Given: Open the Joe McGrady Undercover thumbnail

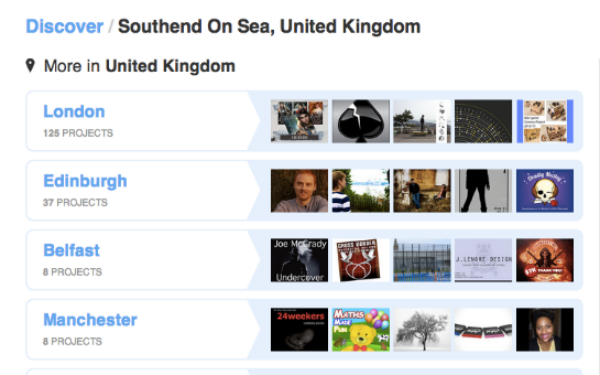Looking at the screenshot, I should point(299,260).
